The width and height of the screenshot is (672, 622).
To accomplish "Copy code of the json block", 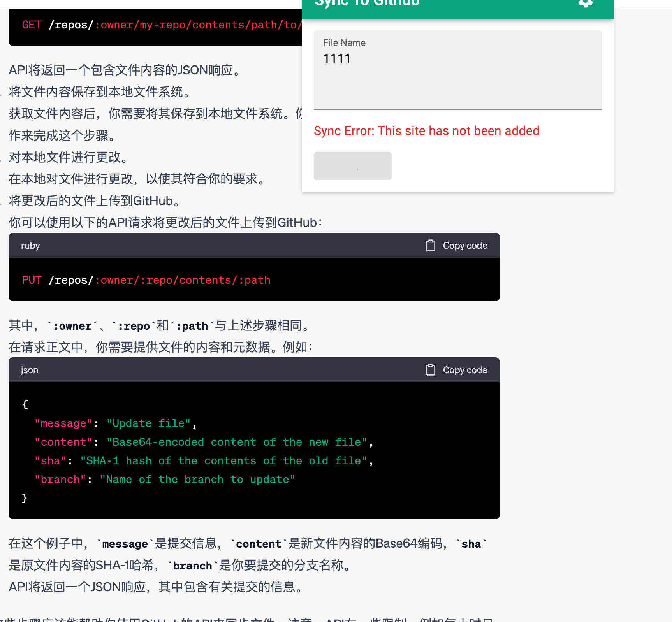I will click(x=457, y=370).
